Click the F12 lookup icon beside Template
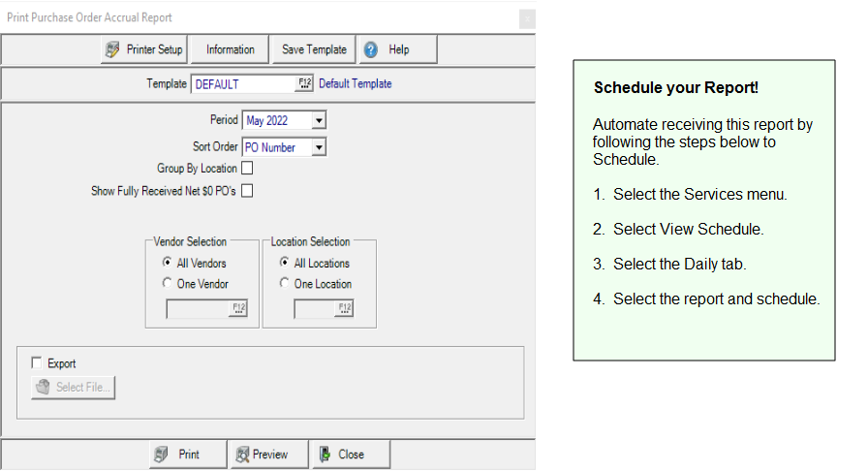Image resolution: width=868 pixels, height=471 pixels. [305, 84]
